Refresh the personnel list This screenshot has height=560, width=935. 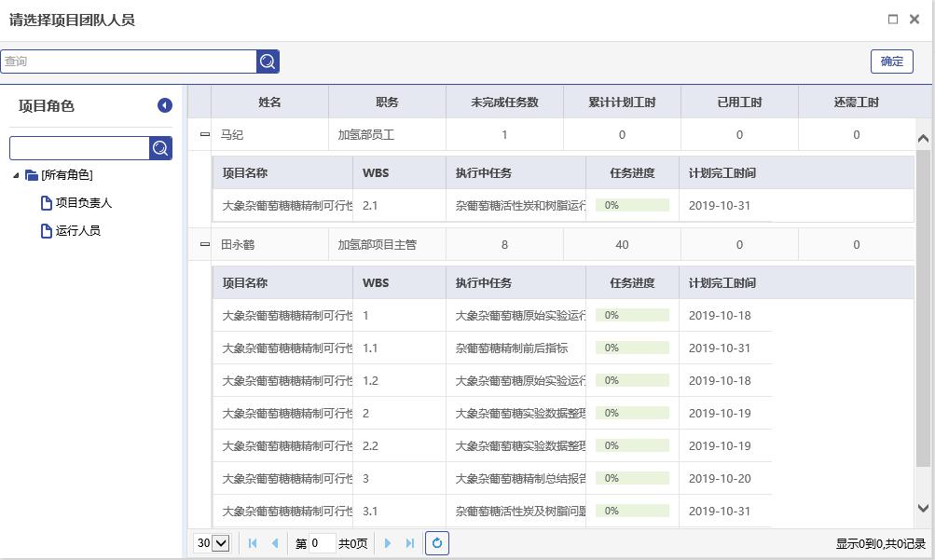click(x=436, y=543)
